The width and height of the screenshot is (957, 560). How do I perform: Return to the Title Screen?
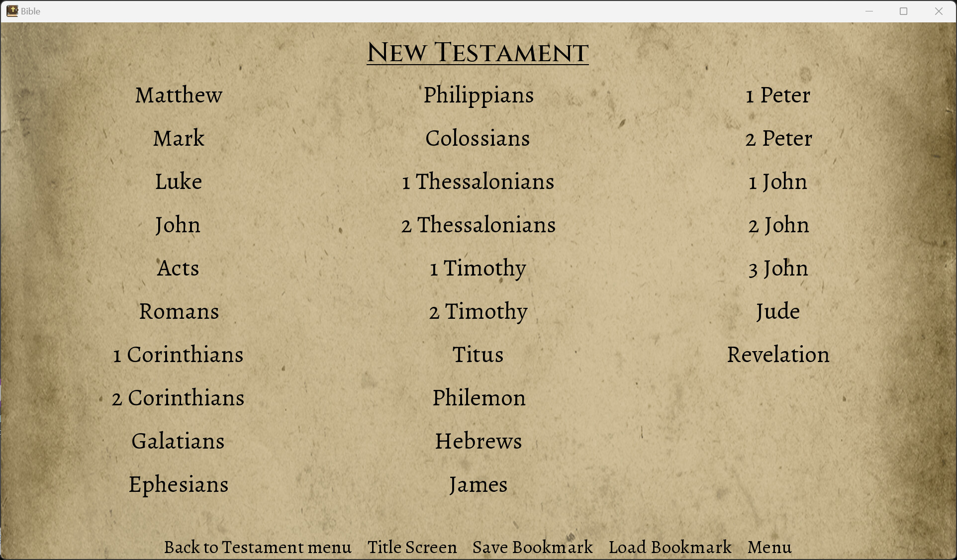click(x=412, y=547)
